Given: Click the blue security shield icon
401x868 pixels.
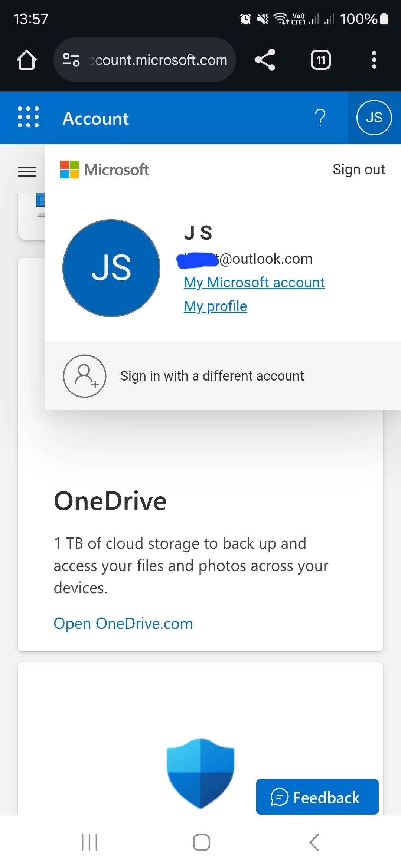Looking at the screenshot, I should pyautogui.click(x=200, y=773).
